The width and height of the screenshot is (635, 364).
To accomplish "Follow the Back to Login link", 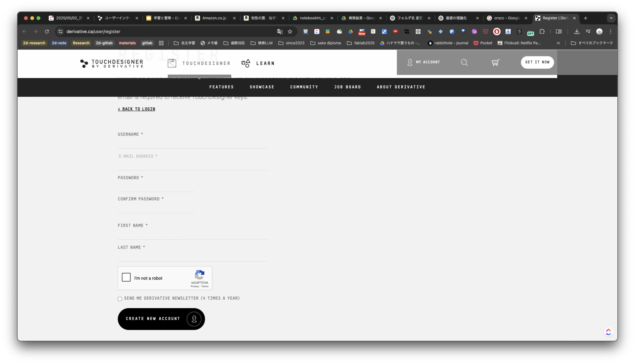I will pyautogui.click(x=136, y=109).
